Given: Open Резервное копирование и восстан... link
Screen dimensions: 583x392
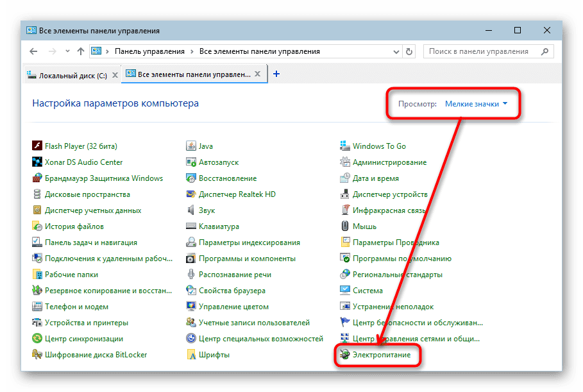Looking at the screenshot, I should point(108,291).
